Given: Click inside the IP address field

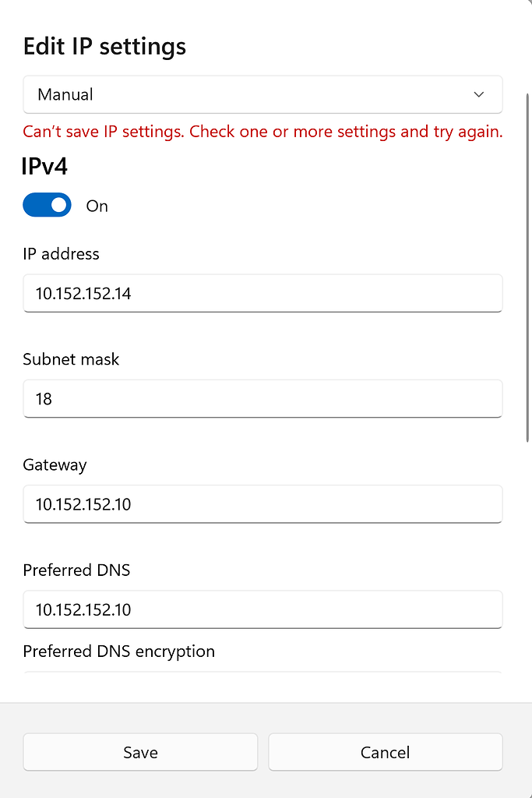Looking at the screenshot, I should 262,294.
